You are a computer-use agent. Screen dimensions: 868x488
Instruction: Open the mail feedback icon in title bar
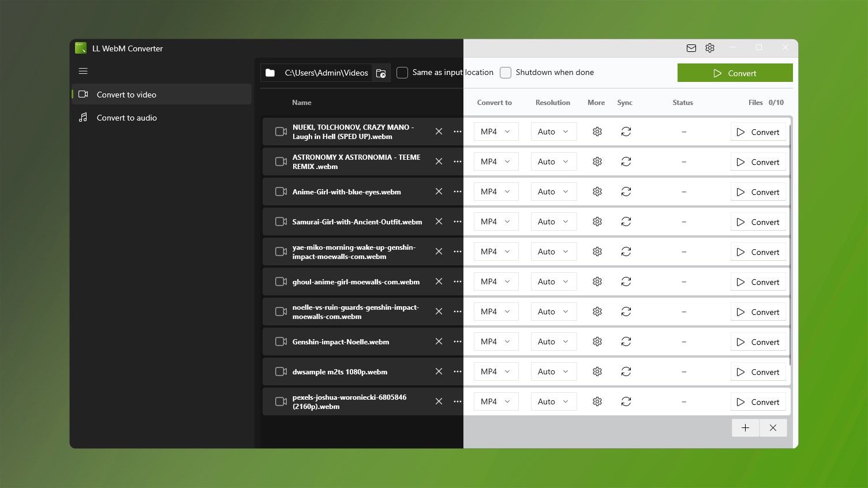tap(691, 48)
